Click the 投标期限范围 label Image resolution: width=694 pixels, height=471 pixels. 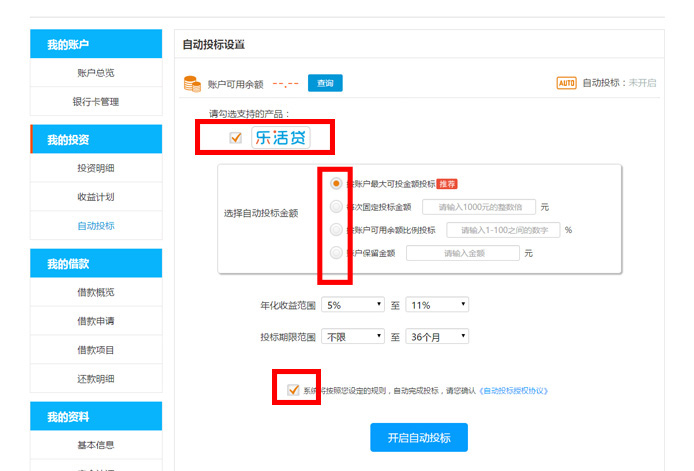(x=288, y=337)
